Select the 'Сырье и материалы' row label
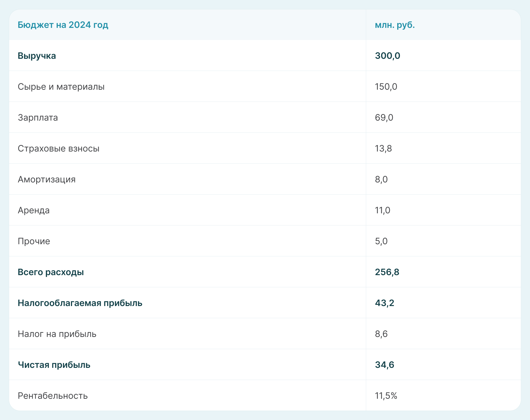Screen dimensions: 530x420 [x=61, y=87]
